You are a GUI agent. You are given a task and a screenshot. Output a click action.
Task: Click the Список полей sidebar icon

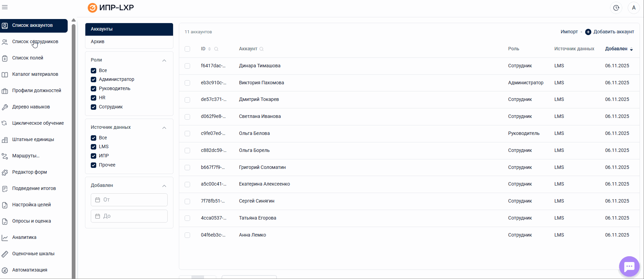pyautogui.click(x=5, y=58)
